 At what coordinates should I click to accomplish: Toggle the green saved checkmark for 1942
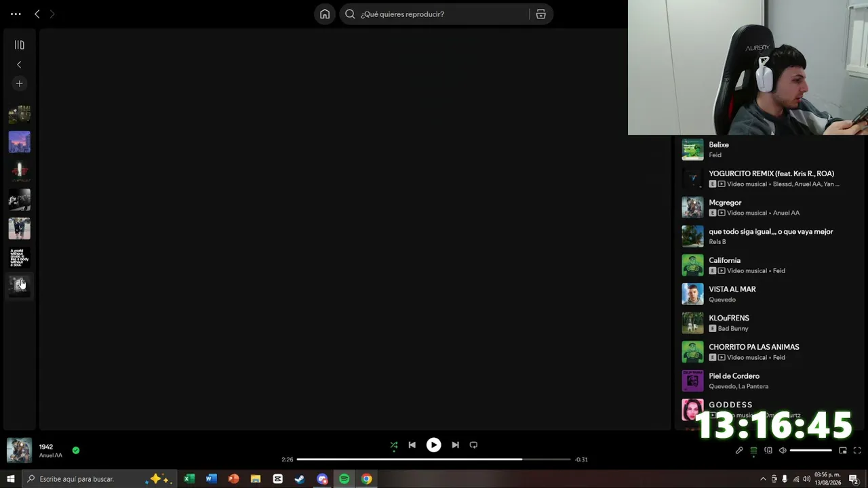[x=76, y=450]
